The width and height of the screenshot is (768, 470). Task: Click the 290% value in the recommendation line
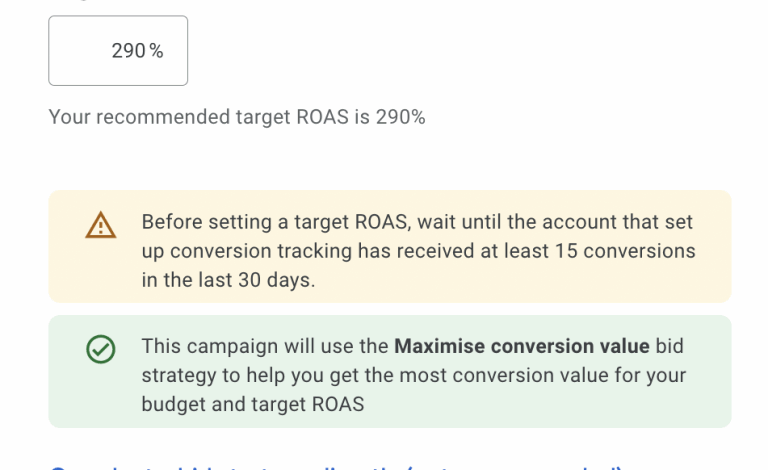[x=400, y=117]
